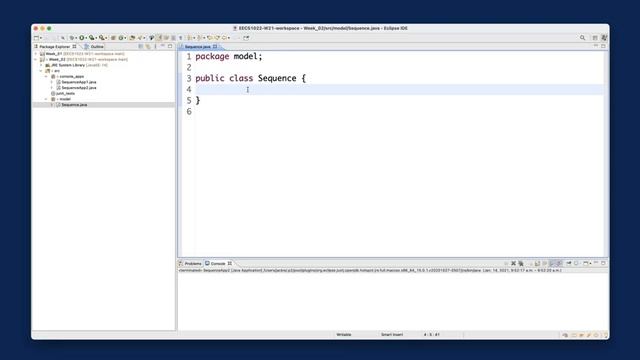Image resolution: width=640 pixels, height=360 pixels.
Task: Toggle Scroll Lock in the Console toolbar
Action: (537, 263)
